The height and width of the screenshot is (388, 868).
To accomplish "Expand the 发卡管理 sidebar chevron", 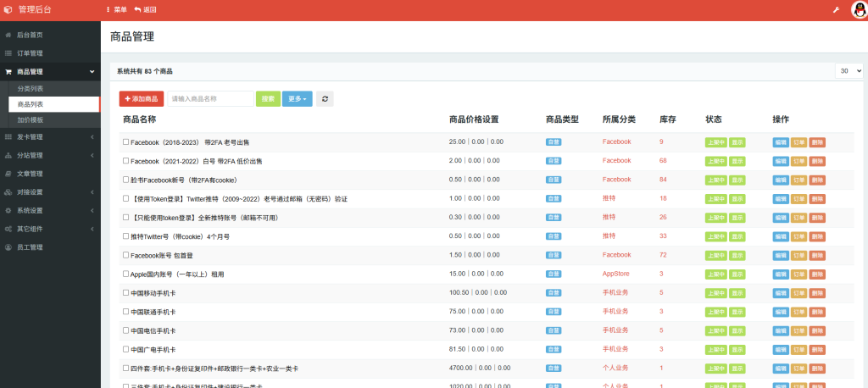I will point(92,136).
